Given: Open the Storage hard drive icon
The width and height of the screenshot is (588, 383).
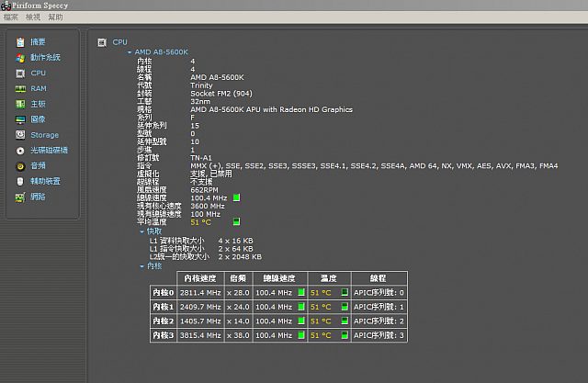Looking at the screenshot, I should [20, 135].
